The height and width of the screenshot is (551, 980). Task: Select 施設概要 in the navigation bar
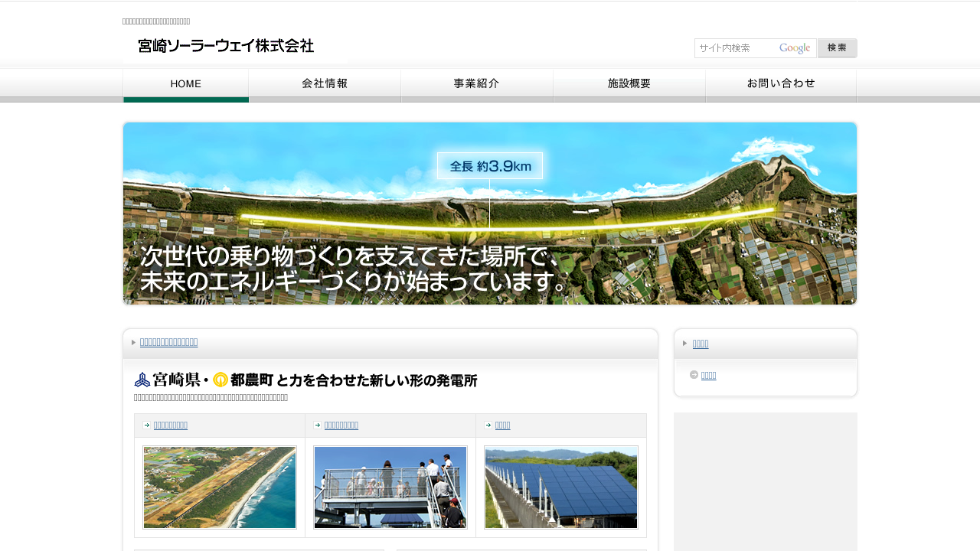pyautogui.click(x=629, y=84)
